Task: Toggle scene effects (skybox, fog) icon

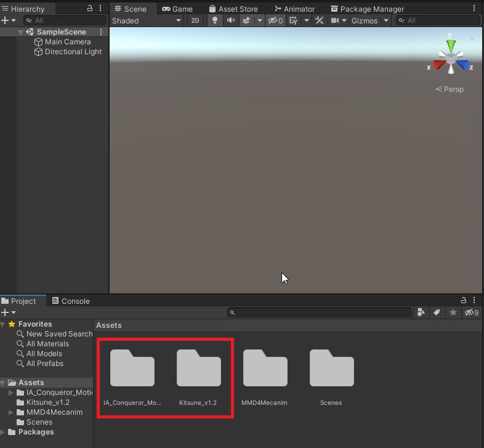Action: 246,20
